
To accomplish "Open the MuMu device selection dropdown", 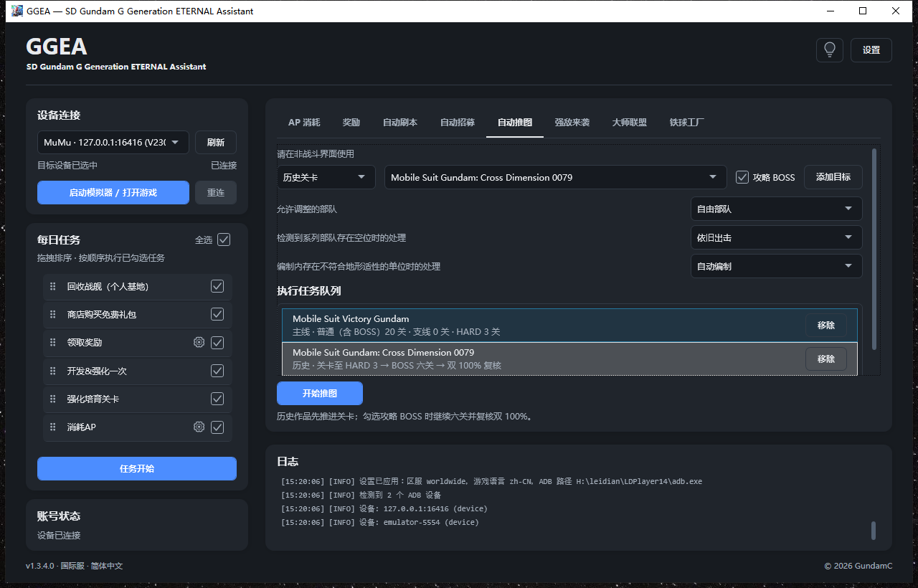I will coord(113,142).
